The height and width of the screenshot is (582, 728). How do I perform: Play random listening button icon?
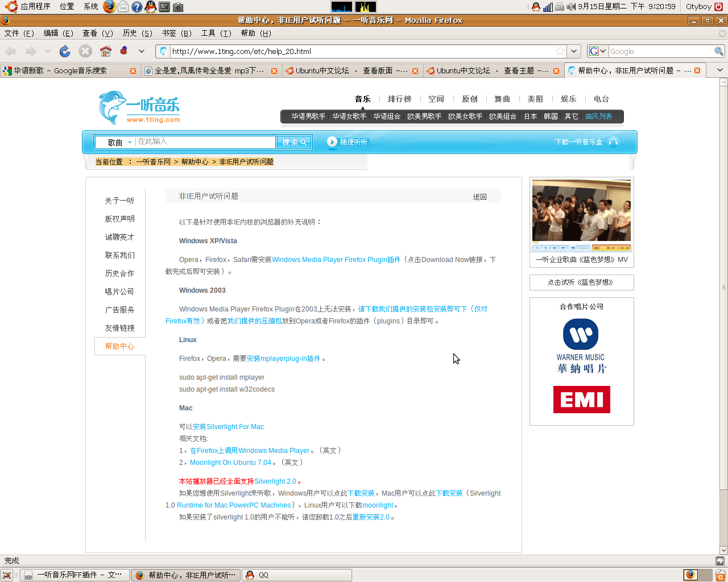click(x=332, y=142)
